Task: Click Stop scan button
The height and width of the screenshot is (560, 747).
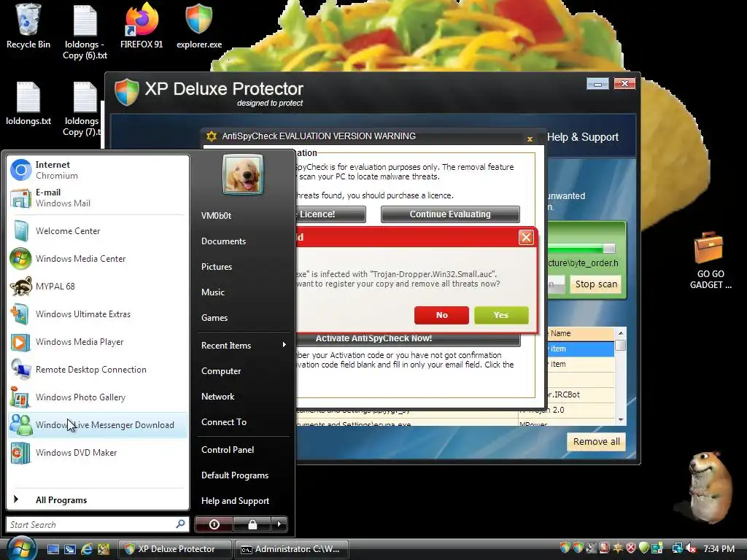Action: [x=596, y=284]
